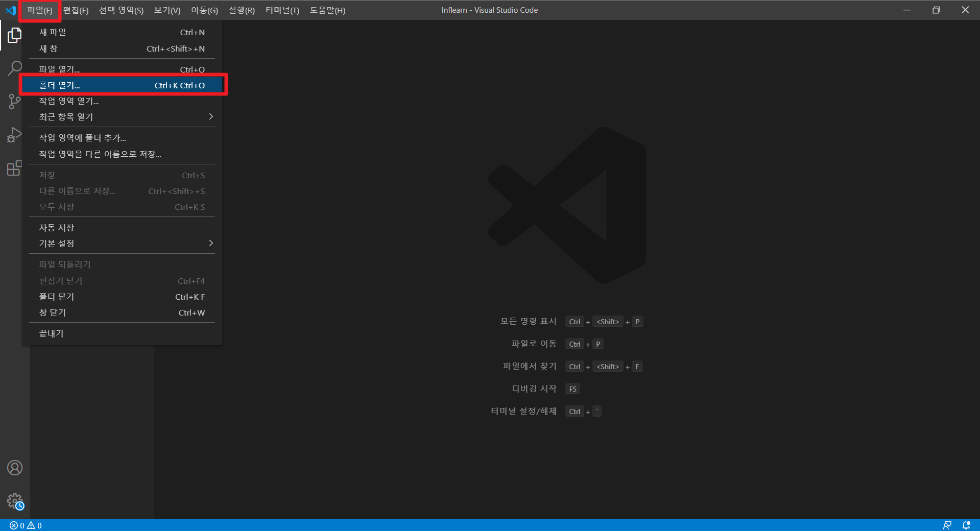The image size is (980, 531).
Task: Open the Explorer view in activity bar
Action: [x=15, y=35]
